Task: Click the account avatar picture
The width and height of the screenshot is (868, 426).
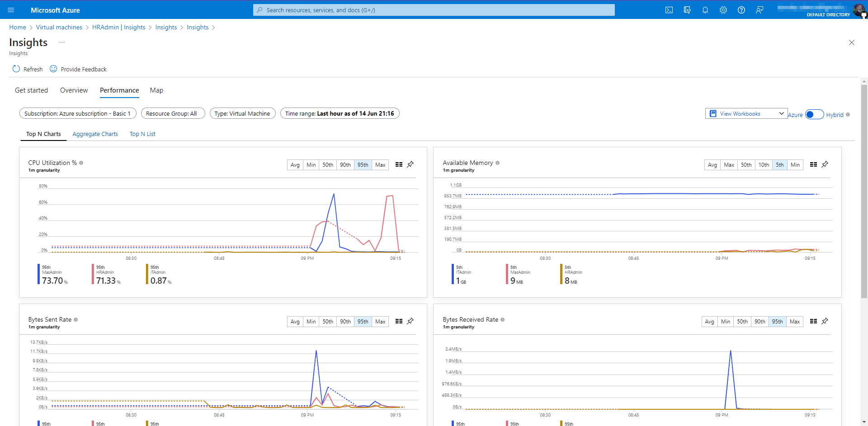Action: coord(859,10)
